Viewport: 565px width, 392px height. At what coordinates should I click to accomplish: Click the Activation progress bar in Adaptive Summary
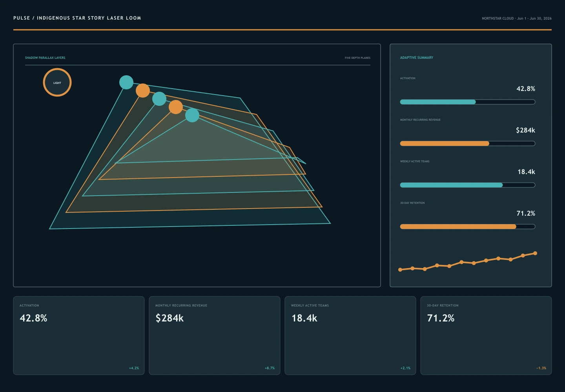(x=468, y=102)
